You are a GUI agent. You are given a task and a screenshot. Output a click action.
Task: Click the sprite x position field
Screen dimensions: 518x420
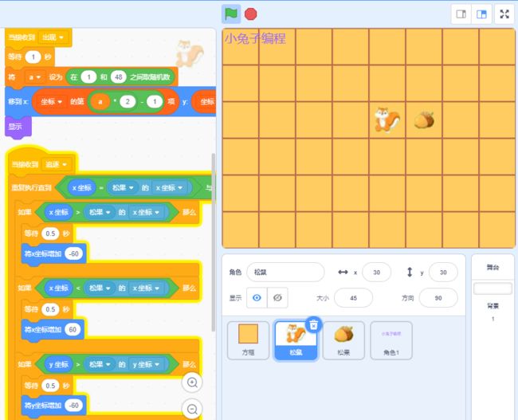377,273
